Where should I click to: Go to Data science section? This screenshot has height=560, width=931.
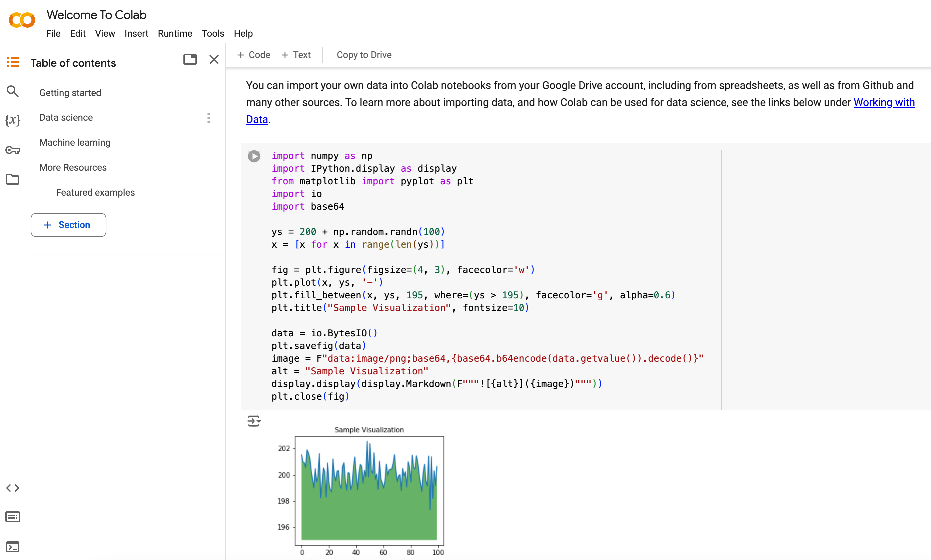pyautogui.click(x=66, y=118)
